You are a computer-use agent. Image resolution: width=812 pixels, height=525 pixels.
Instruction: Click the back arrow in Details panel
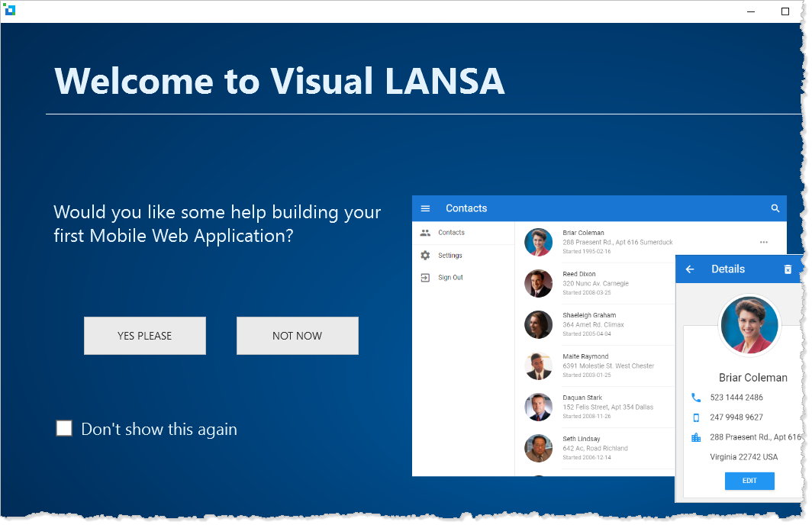coord(690,269)
